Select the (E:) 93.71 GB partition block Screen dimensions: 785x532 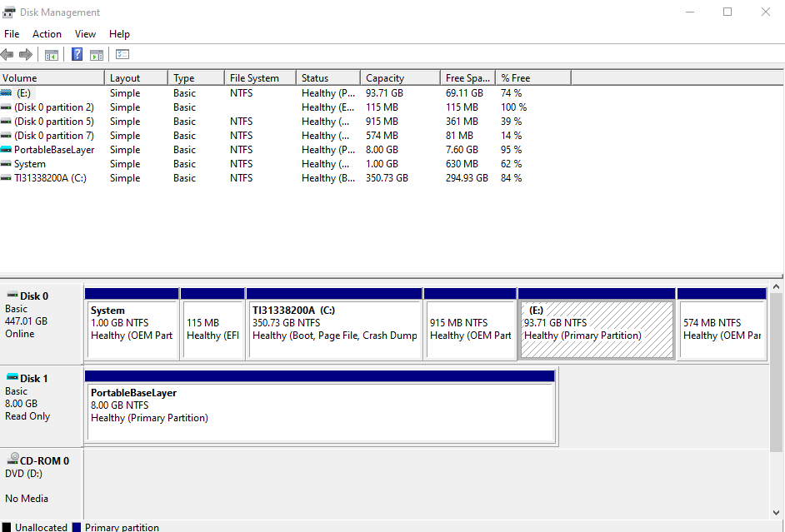coord(597,324)
